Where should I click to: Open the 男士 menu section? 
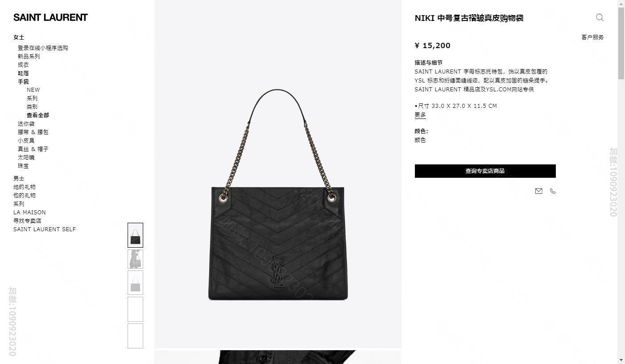coord(19,178)
